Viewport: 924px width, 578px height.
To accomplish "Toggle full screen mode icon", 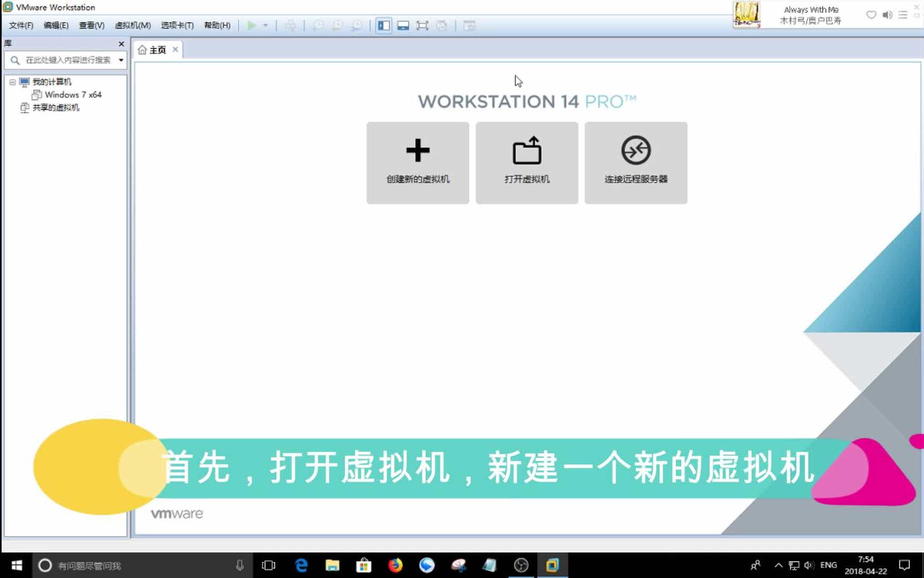I will coord(422,26).
